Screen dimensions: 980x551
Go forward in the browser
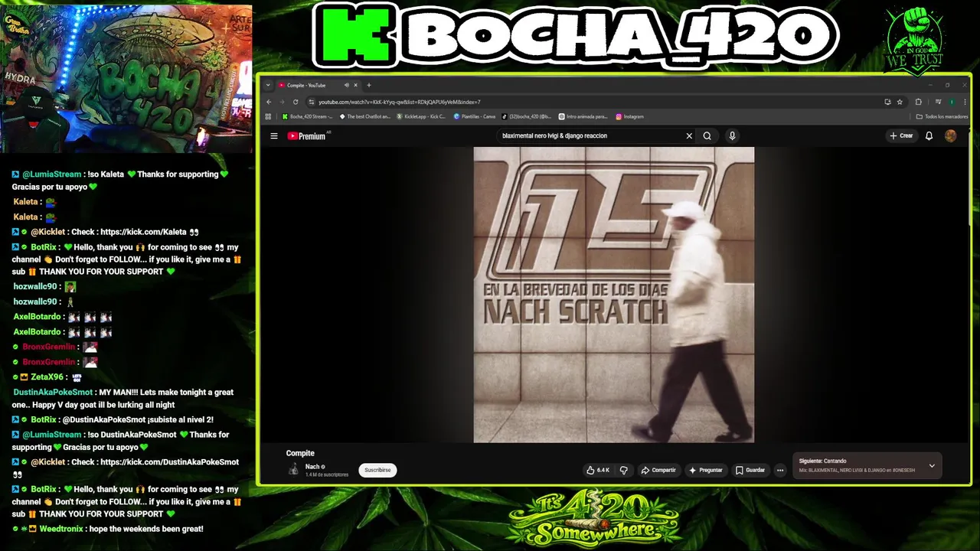coord(281,102)
